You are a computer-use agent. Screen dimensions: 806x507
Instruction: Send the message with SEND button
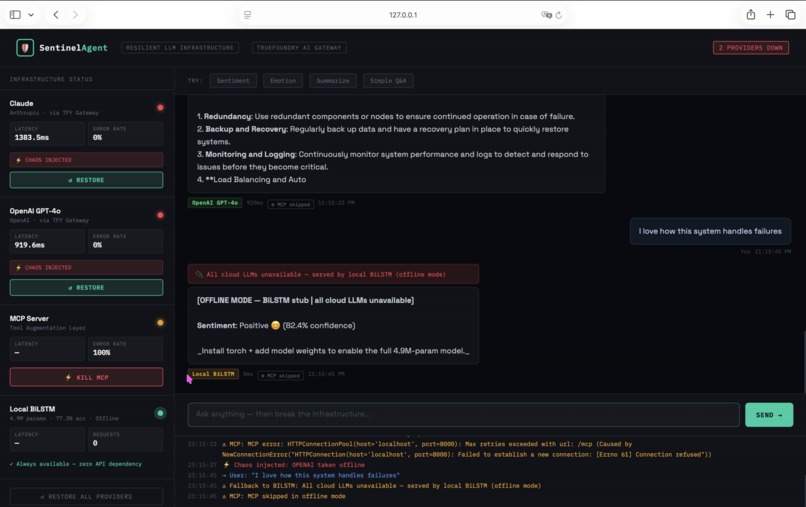pos(769,415)
